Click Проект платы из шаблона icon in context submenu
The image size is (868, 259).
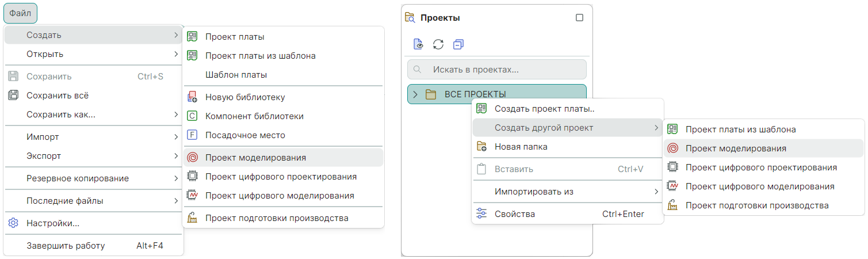click(x=672, y=129)
